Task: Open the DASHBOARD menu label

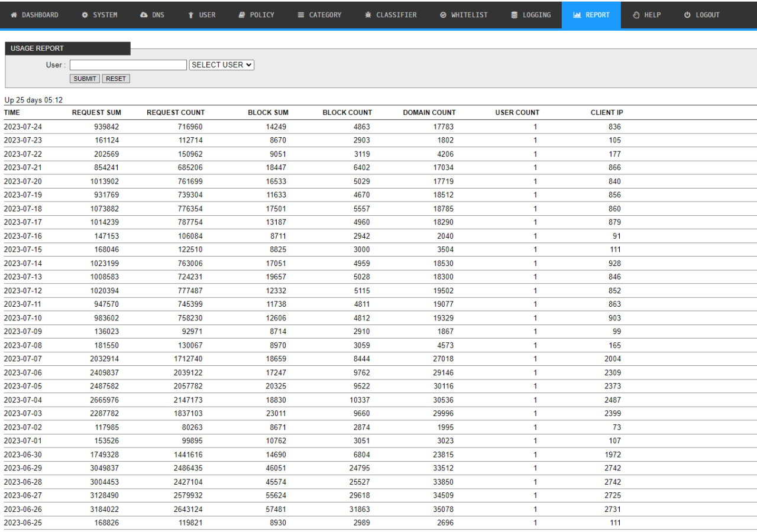Action: click(x=40, y=15)
